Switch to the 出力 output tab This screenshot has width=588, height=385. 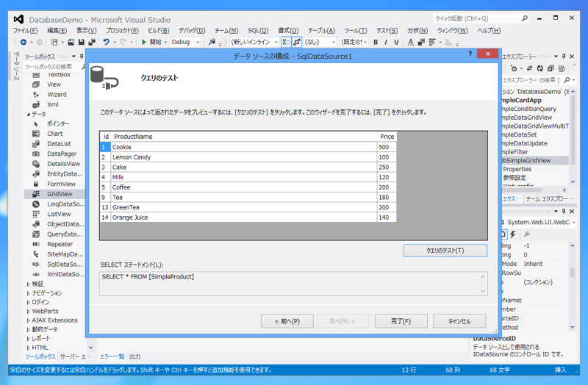tap(135, 356)
